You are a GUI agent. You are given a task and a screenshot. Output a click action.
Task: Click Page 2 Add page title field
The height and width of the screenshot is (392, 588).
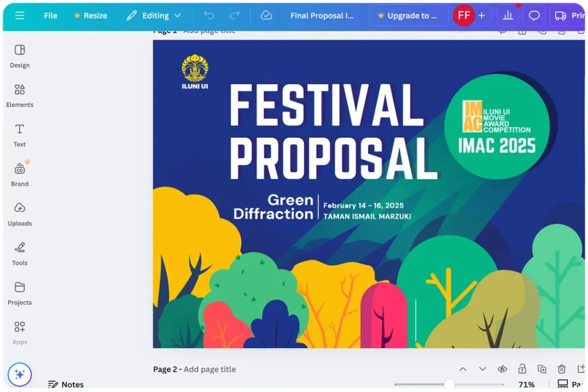(x=210, y=369)
